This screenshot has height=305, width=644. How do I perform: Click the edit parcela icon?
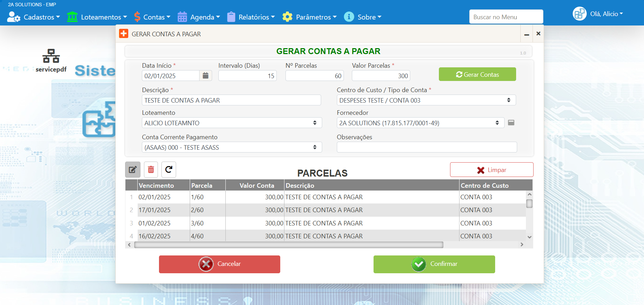tap(133, 170)
